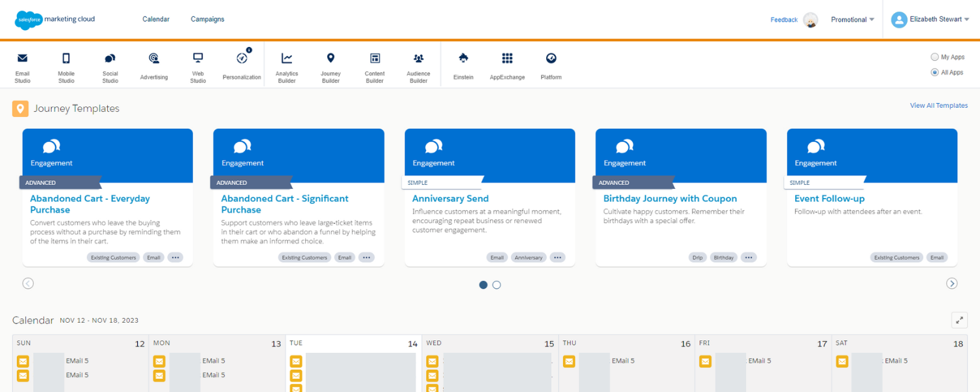Select the All Apps radio button
980x392 pixels.
[935, 73]
